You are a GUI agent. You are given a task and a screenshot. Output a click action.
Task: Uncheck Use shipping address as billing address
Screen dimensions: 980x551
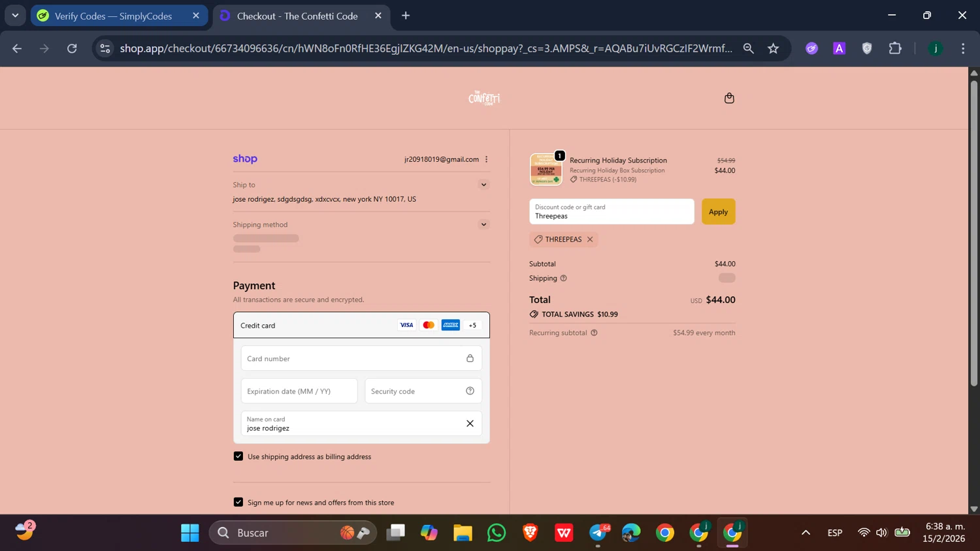click(238, 456)
